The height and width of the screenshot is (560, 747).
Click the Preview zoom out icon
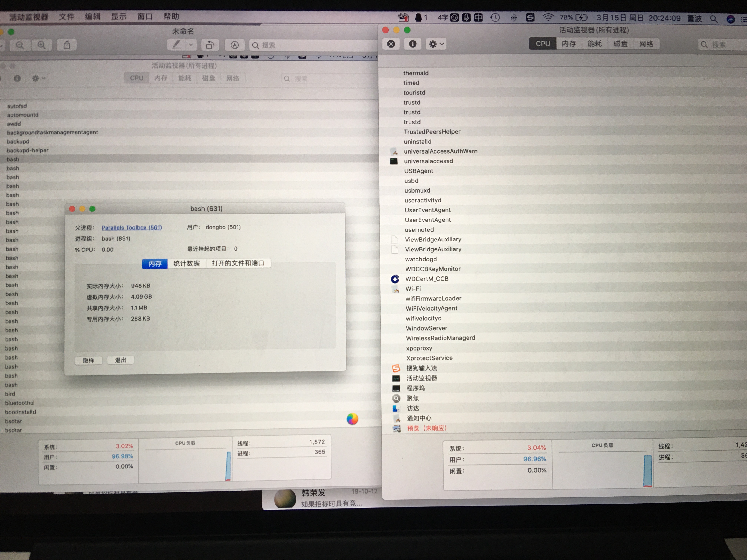point(20,45)
